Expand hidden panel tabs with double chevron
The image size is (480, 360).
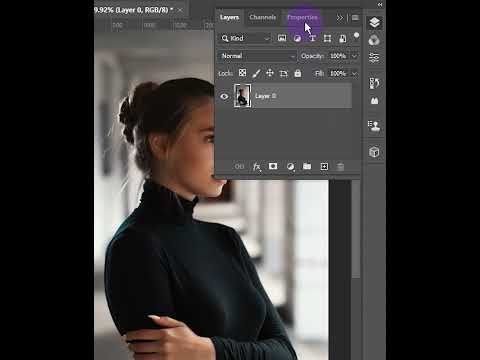[x=339, y=18]
